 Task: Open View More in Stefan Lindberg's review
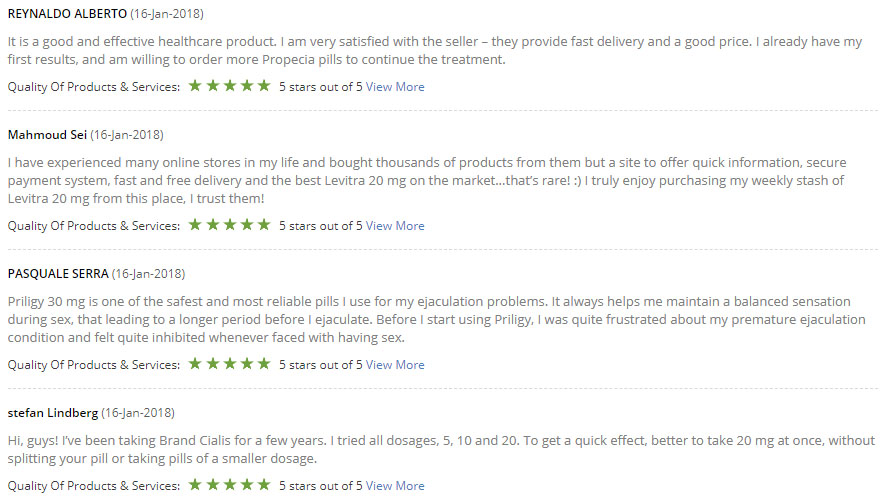pos(395,486)
